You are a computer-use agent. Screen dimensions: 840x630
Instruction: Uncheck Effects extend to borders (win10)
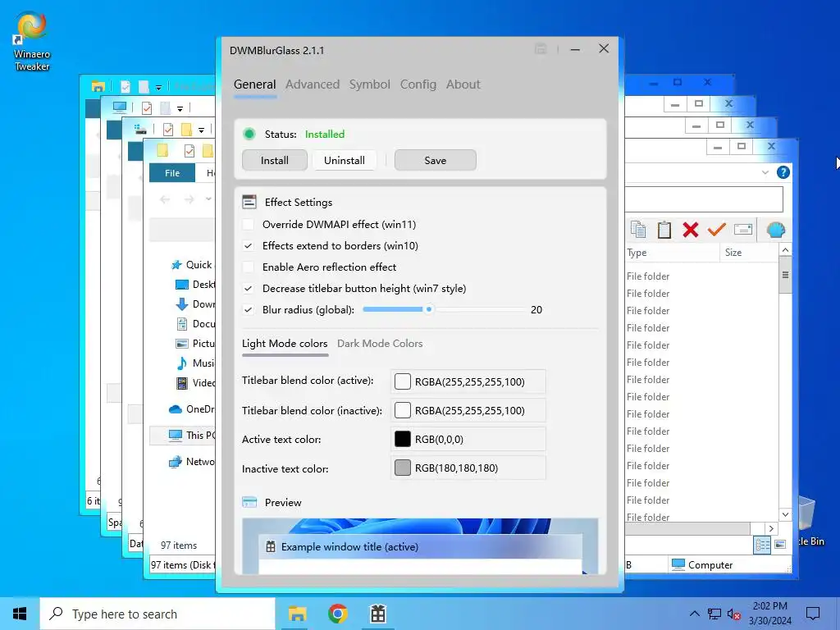(248, 246)
